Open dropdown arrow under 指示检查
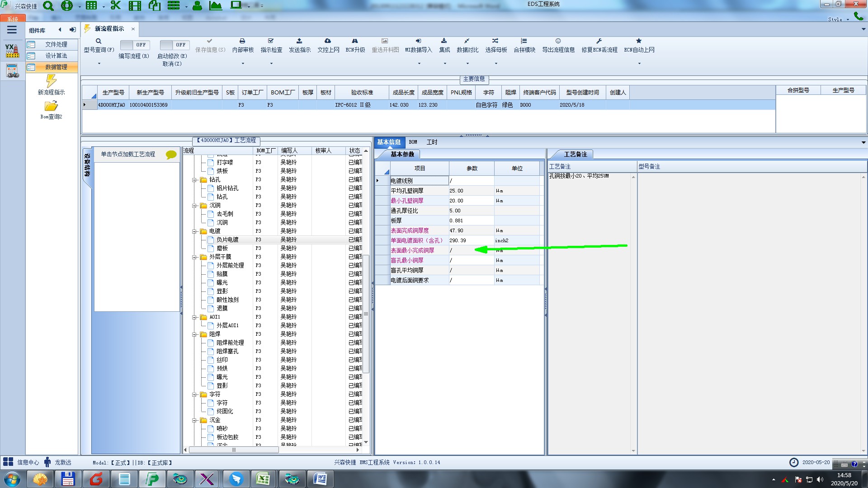Screen dimensions: 868x488 (x=271, y=63)
